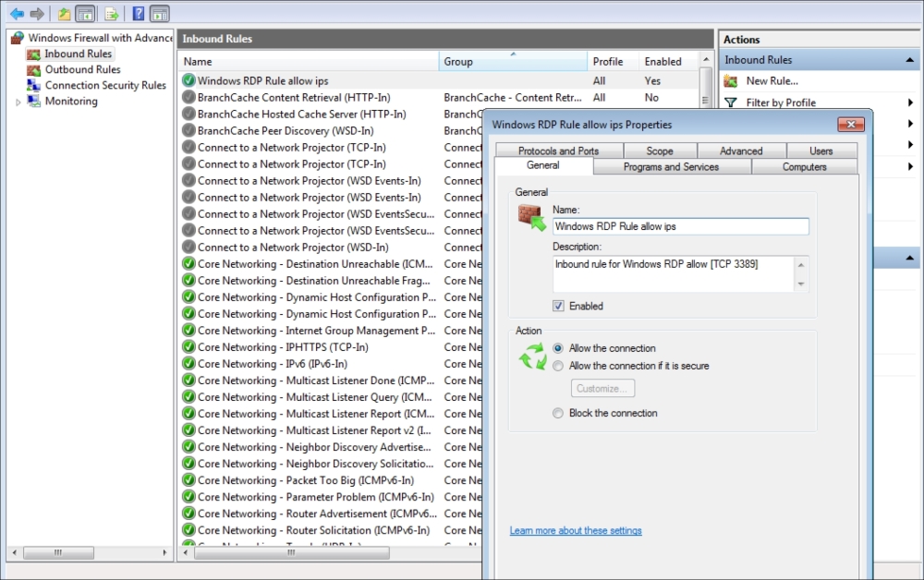Screen dimensions: 924x580
Task: Select the 'Block the connection' radio button
Action: [x=558, y=413]
